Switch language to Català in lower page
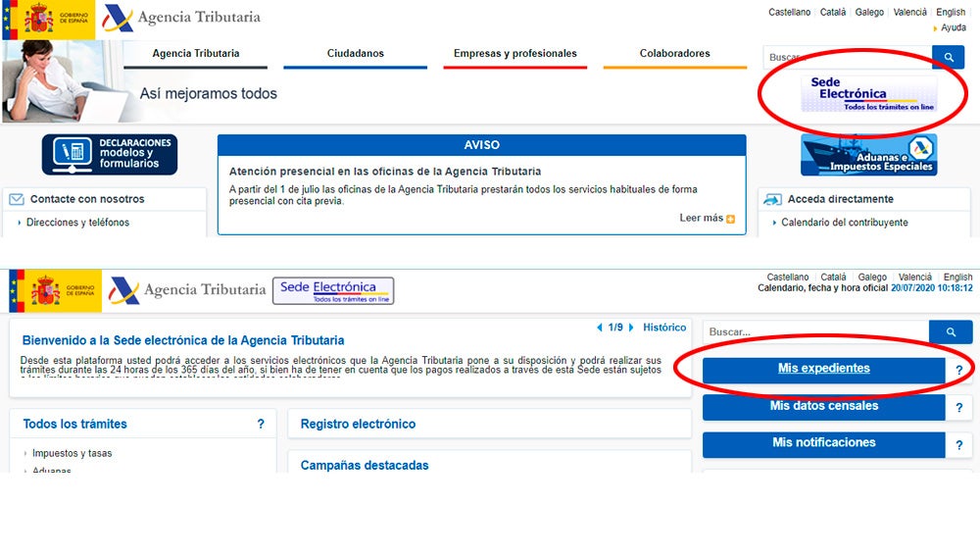The height and width of the screenshot is (556, 980). point(833,278)
